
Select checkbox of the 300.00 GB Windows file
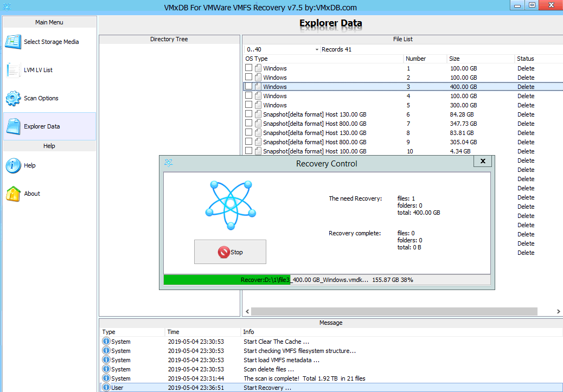(x=248, y=105)
